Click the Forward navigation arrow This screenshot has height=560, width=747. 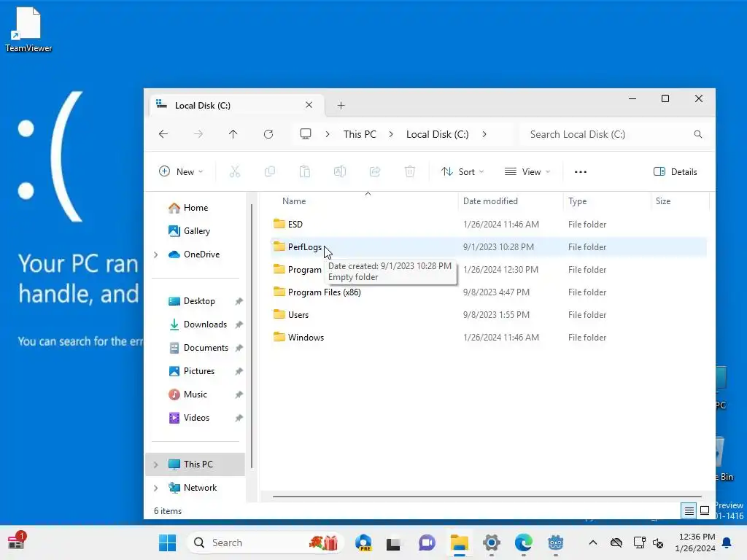[198, 134]
